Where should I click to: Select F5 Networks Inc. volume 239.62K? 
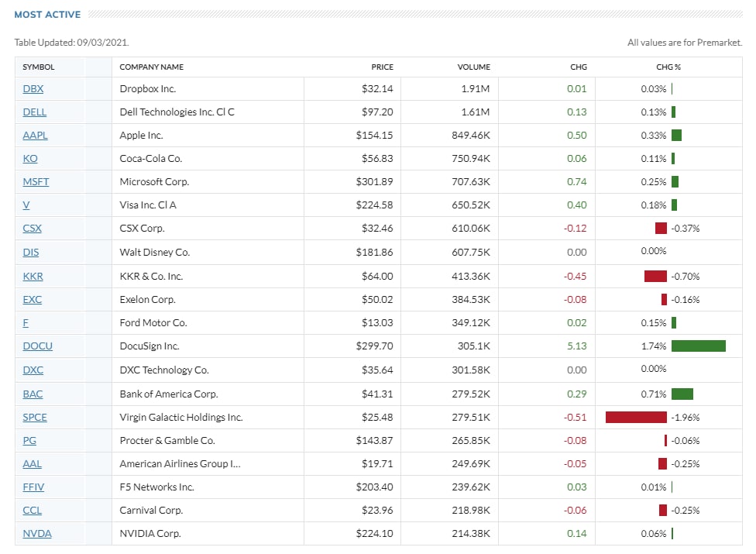click(x=471, y=487)
